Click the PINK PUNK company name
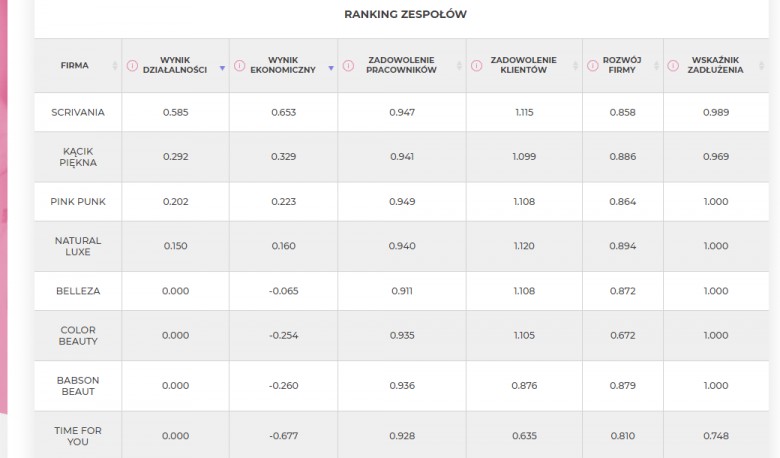 click(x=78, y=201)
